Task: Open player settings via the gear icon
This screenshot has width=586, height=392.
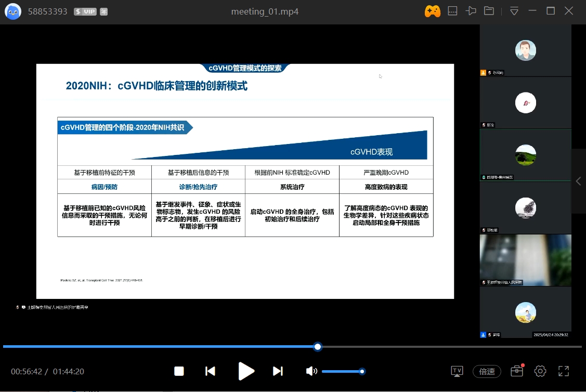Action: coord(540,371)
